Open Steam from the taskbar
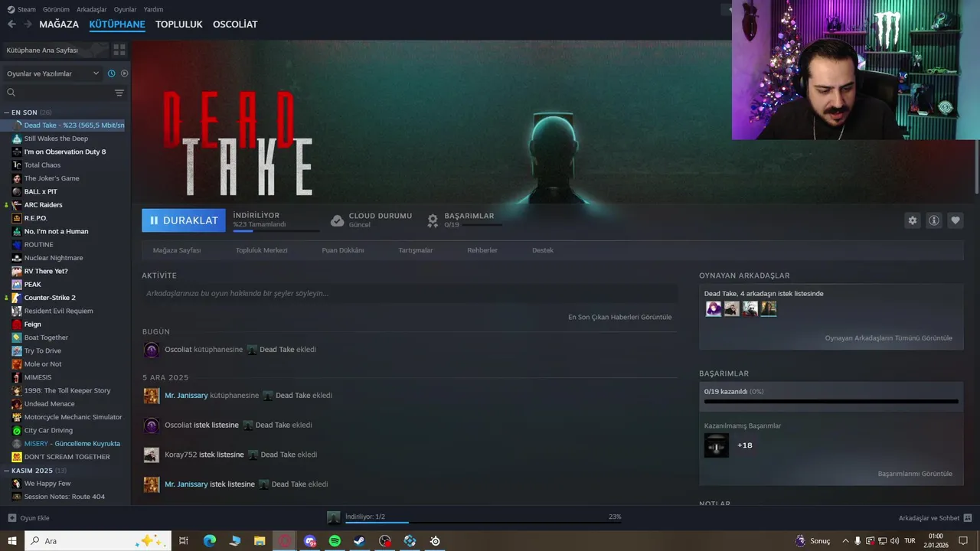The image size is (980, 551). (x=359, y=541)
